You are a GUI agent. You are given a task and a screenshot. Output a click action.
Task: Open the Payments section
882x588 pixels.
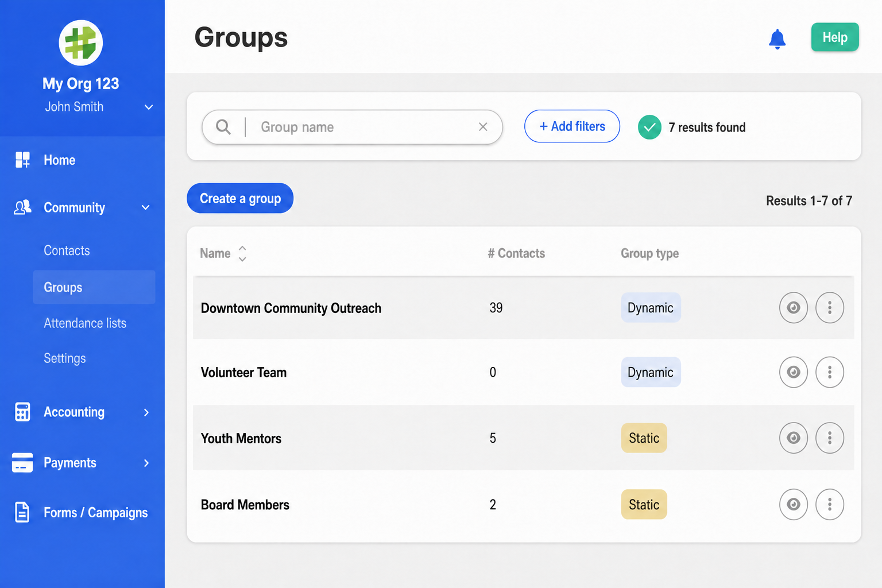pos(70,463)
